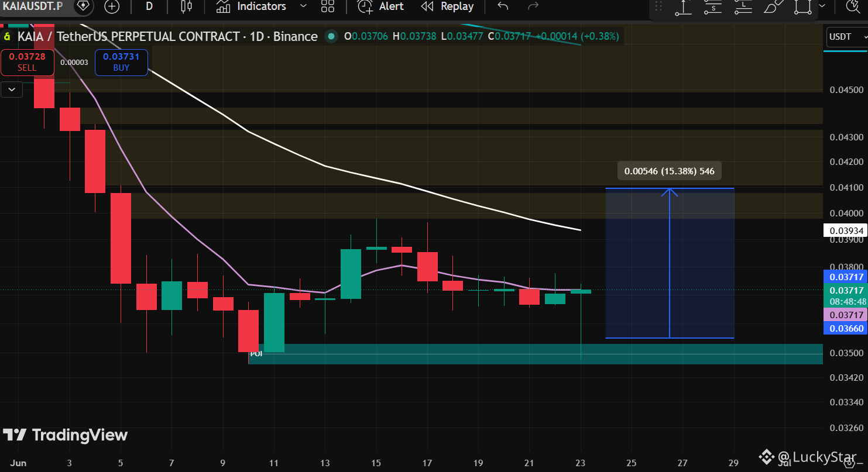The height and width of the screenshot is (472, 868).
Task: Create a new Alert
Action: click(x=381, y=6)
